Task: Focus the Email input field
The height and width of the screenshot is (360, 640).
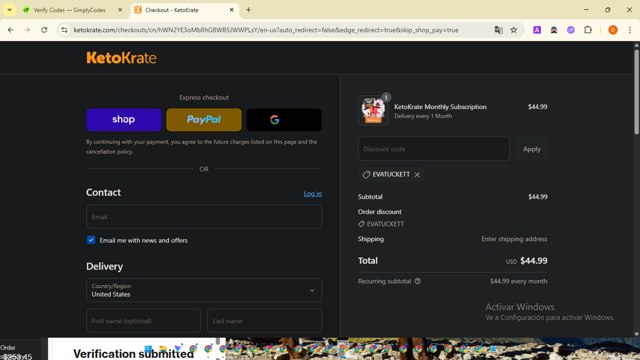Action: tap(204, 217)
